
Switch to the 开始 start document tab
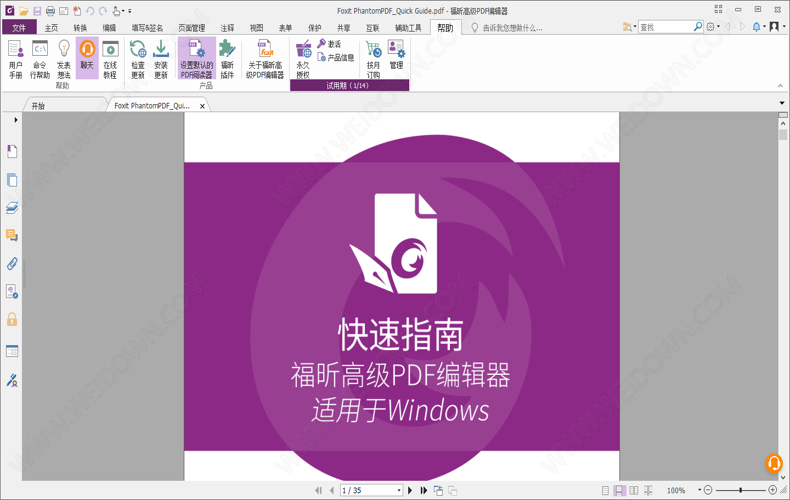pos(38,106)
